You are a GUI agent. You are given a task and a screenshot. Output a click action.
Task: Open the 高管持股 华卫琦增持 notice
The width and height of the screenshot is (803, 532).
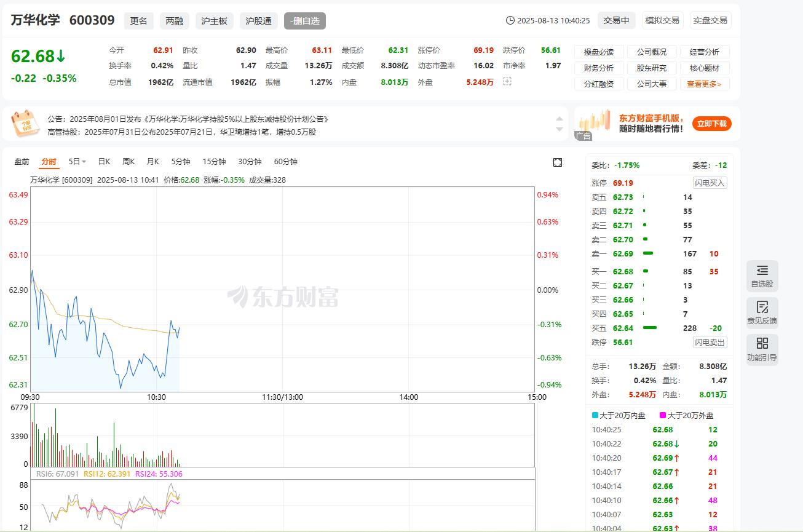click(182, 132)
